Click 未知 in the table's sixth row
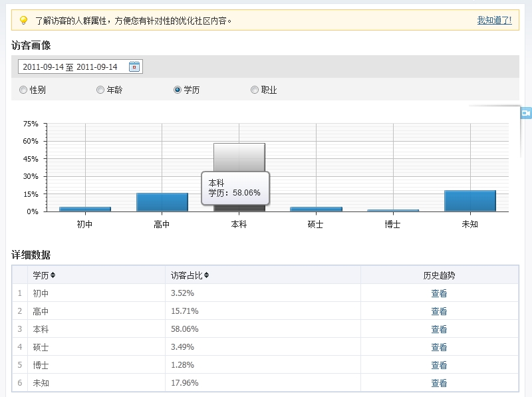Viewport: 532px width, 397px height. click(41, 383)
